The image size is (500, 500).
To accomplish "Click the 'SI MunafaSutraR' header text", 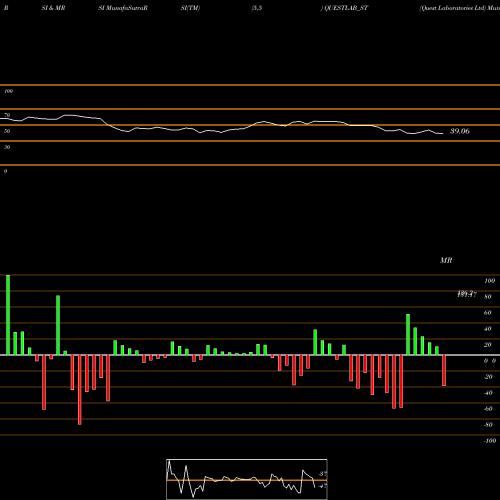I will [123, 8].
